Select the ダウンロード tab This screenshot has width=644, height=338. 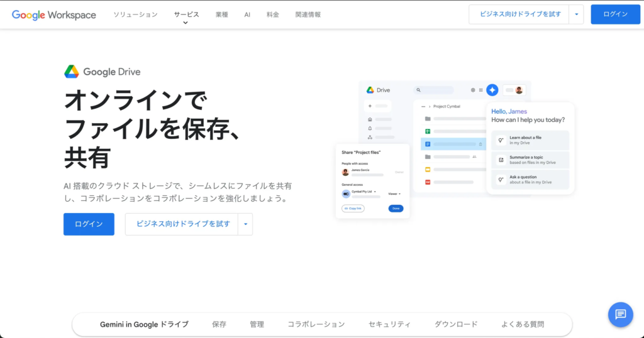456,324
